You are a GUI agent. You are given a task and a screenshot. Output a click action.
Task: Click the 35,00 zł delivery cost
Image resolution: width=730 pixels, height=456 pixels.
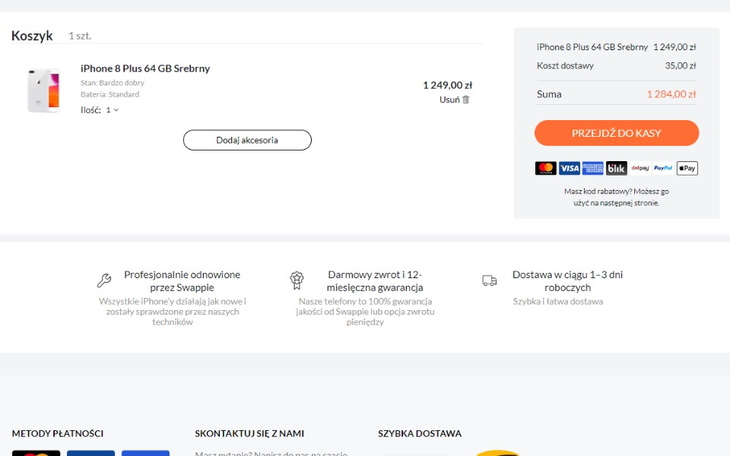680,66
